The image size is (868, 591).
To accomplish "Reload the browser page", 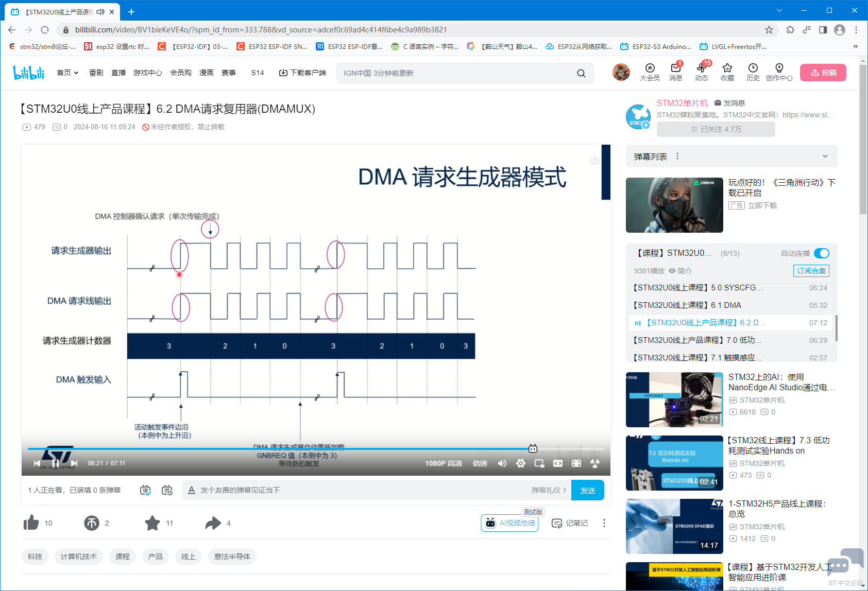I will [45, 30].
